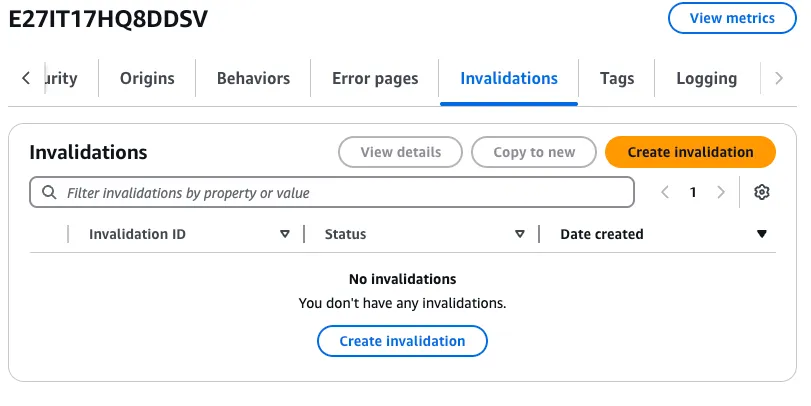
Task: Click the View metrics button
Action: tap(732, 18)
